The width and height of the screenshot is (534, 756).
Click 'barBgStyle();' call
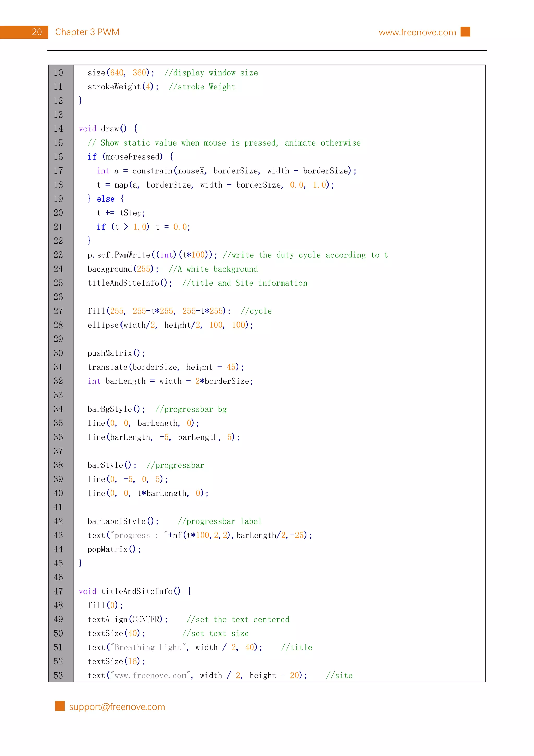coord(116,409)
